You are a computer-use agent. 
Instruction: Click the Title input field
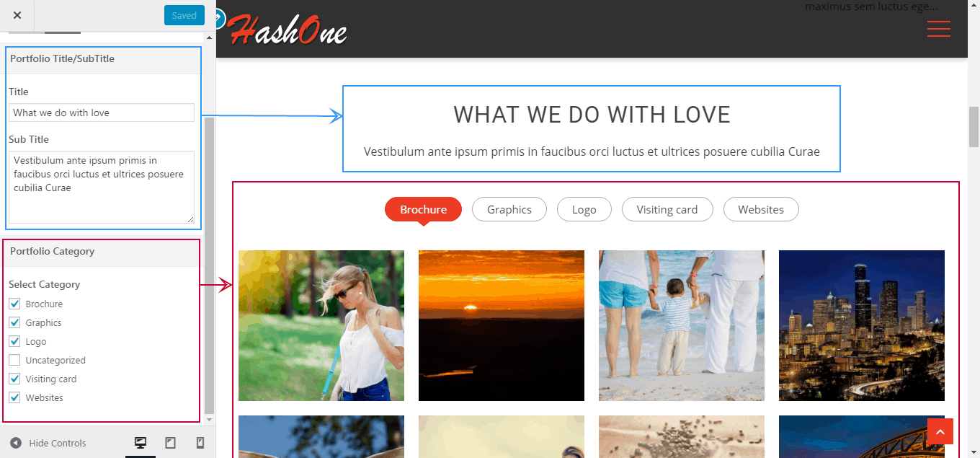click(x=102, y=113)
